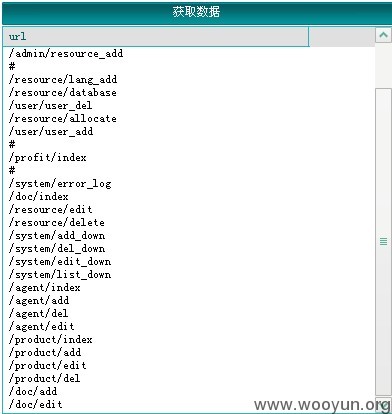Select the /product/index row
This screenshot has height=414, width=392.
pyautogui.click(x=51, y=340)
